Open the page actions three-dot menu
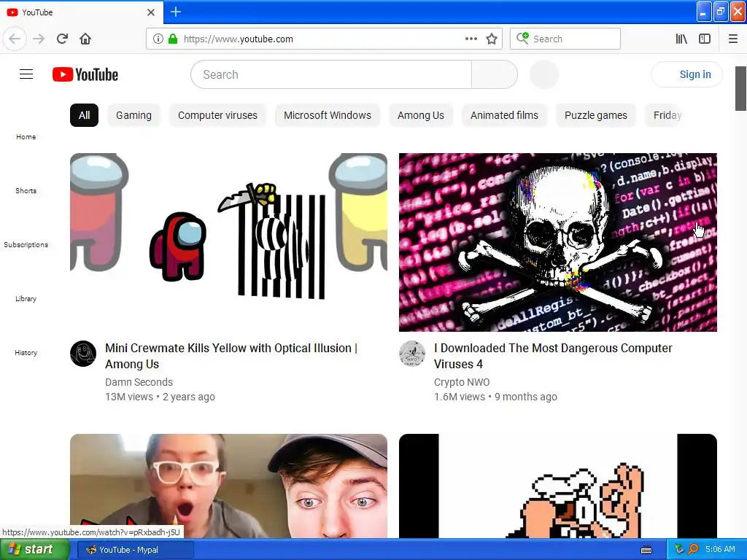The width and height of the screenshot is (747, 560). 471,39
